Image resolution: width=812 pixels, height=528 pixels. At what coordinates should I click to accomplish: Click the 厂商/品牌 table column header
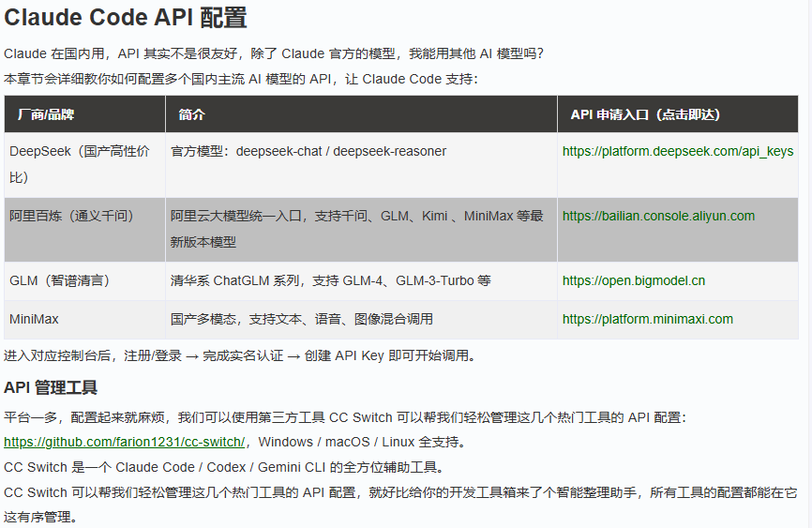click(46, 114)
